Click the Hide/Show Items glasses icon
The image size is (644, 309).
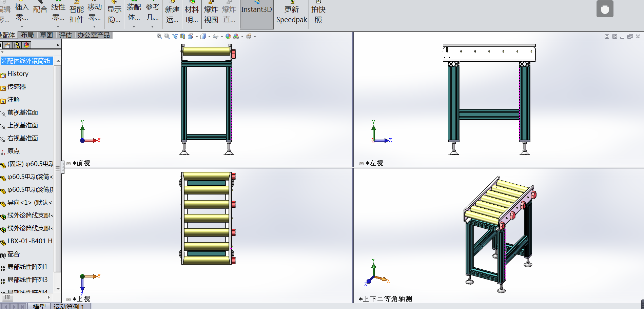(x=216, y=36)
